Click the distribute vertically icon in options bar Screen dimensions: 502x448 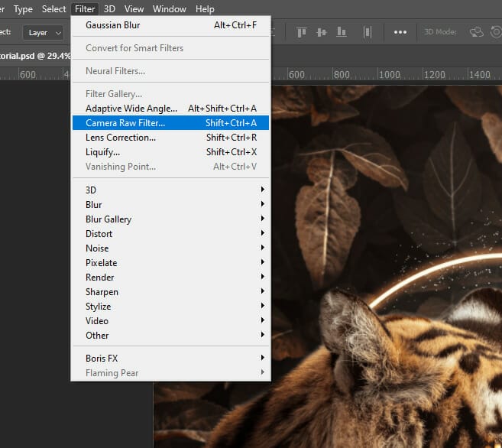[x=368, y=32]
